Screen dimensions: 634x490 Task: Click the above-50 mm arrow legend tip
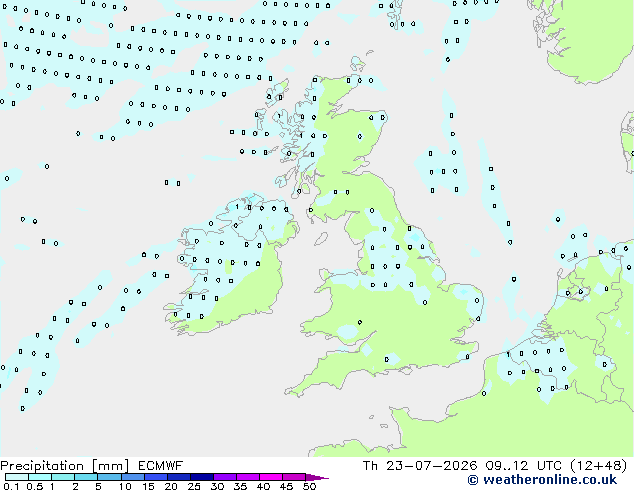[317, 477]
